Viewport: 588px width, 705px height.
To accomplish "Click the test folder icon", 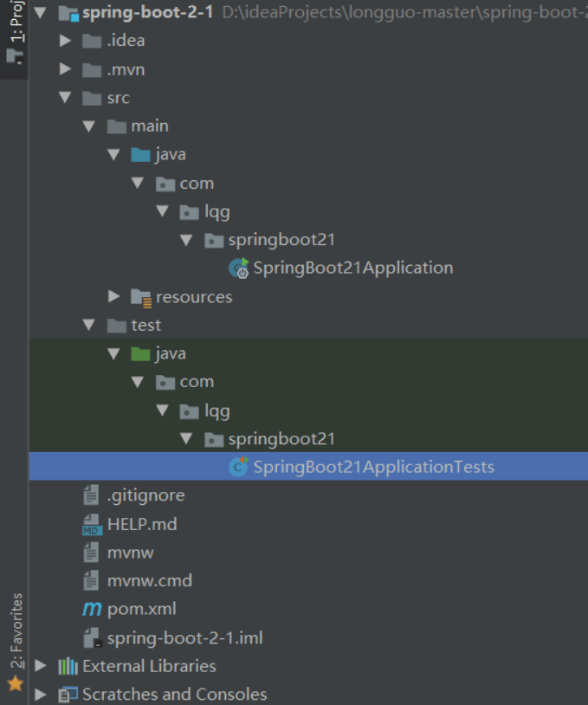I will coord(117,326).
